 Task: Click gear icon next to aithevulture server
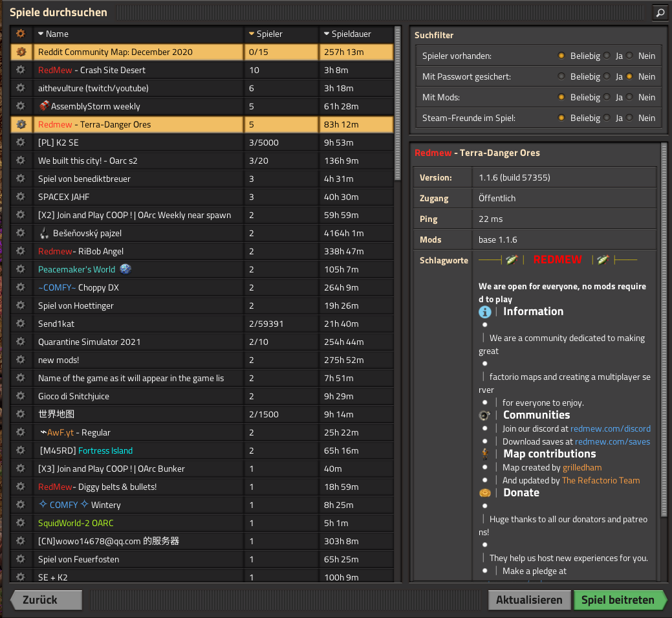[21, 88]
